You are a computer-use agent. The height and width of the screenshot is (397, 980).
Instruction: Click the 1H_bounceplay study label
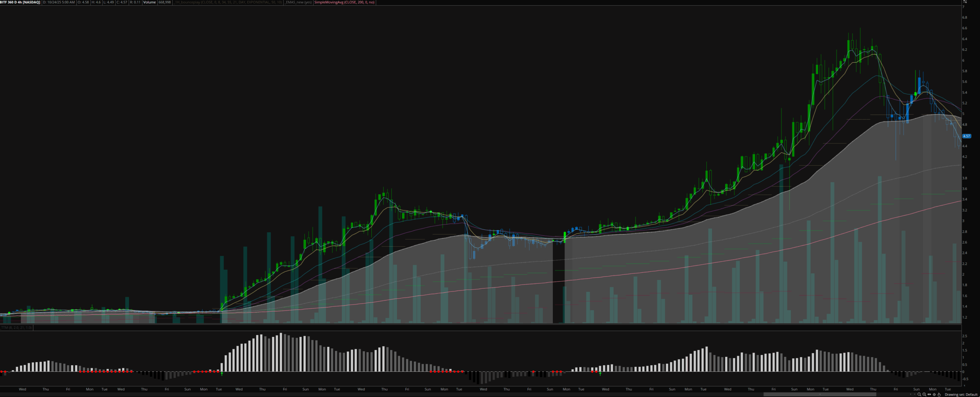[x=228, y=2]
